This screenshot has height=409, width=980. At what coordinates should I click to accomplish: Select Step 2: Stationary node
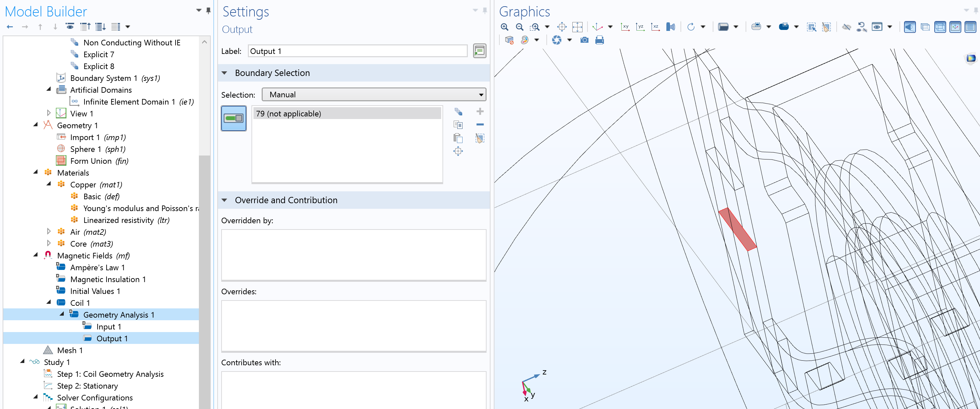tap(87, 386)
